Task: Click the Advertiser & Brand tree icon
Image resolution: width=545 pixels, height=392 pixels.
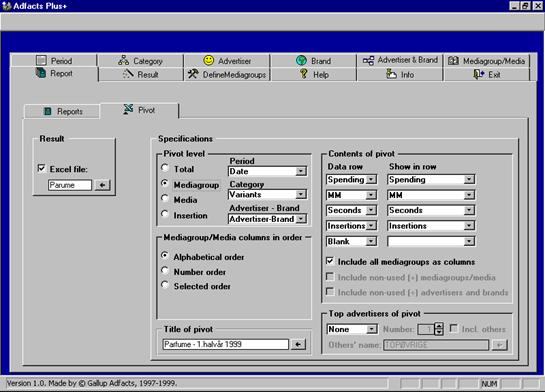Action: (x=368, y=60)
